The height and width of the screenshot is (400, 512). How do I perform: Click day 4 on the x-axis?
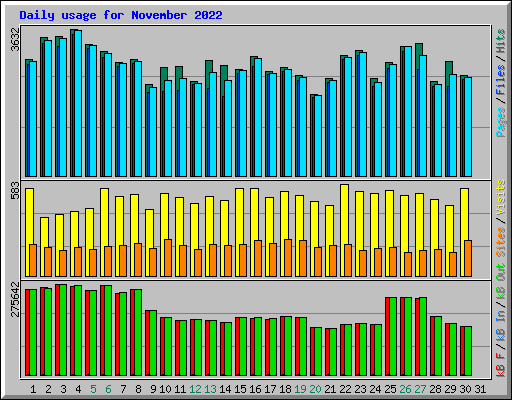click(x=78, y=389)
